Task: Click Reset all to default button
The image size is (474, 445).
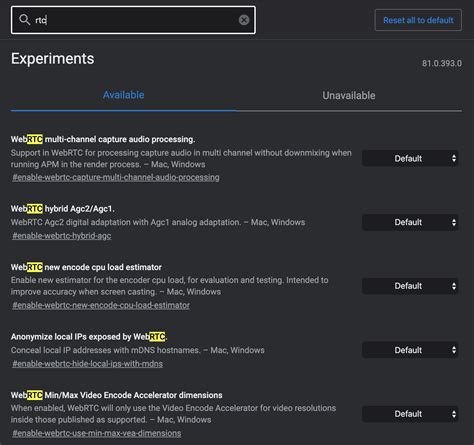Action: click(x=418, y=20)
